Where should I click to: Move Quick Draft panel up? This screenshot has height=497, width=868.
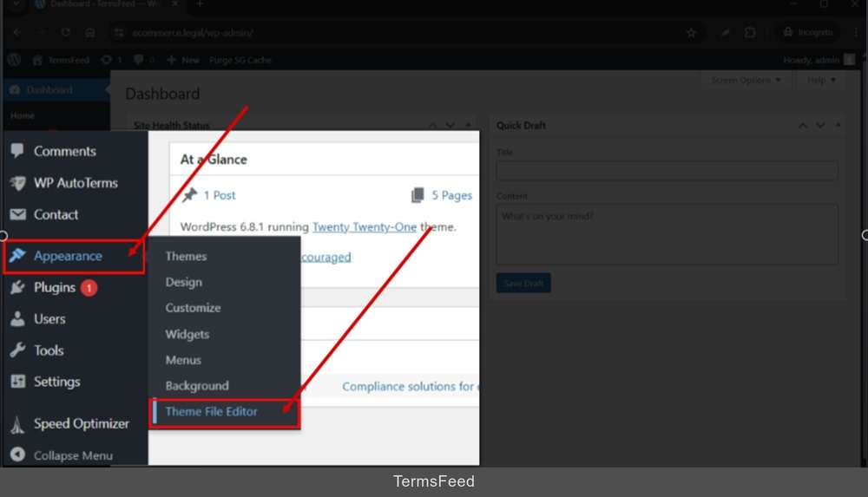[x=803, y=126]
